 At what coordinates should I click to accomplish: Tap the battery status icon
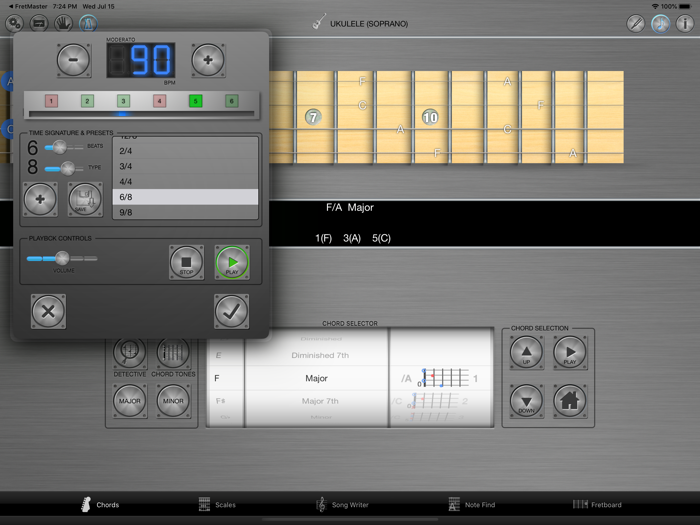pos(685,6)
